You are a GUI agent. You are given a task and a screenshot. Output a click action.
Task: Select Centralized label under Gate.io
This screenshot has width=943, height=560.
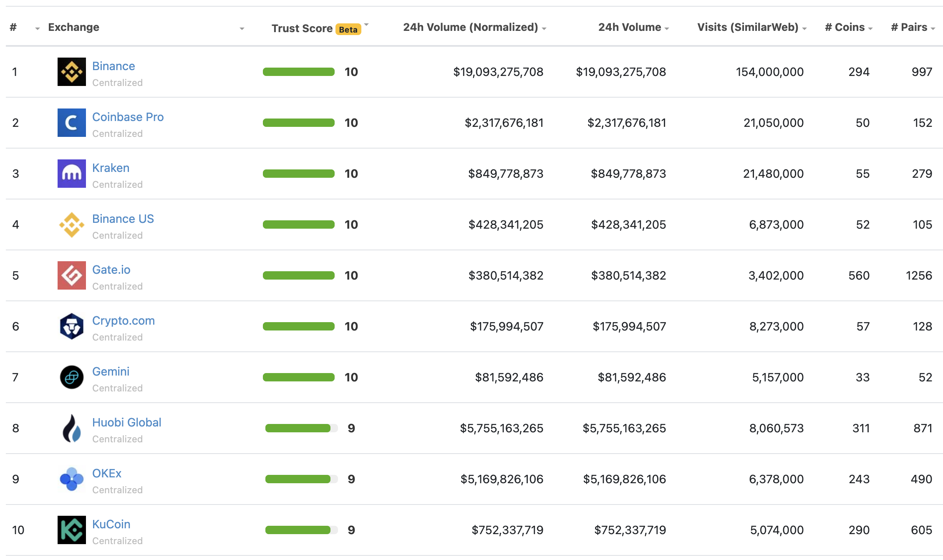coord(117,286)
